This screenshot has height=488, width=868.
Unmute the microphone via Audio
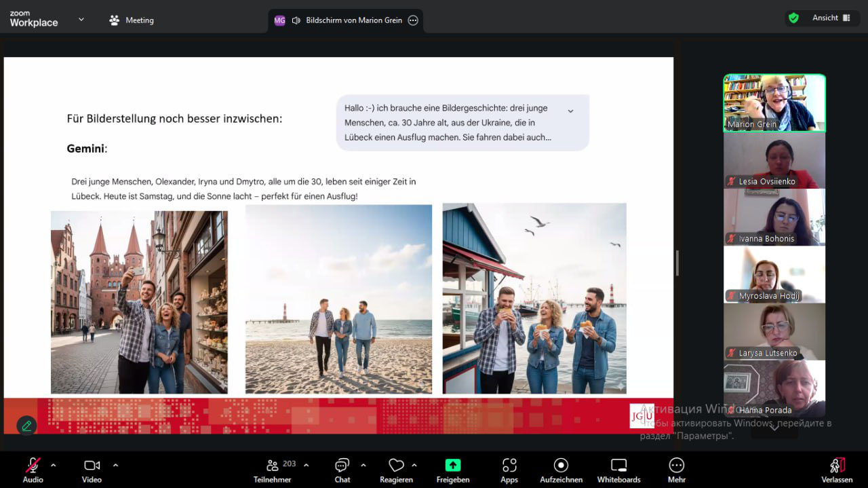[33, 470]
